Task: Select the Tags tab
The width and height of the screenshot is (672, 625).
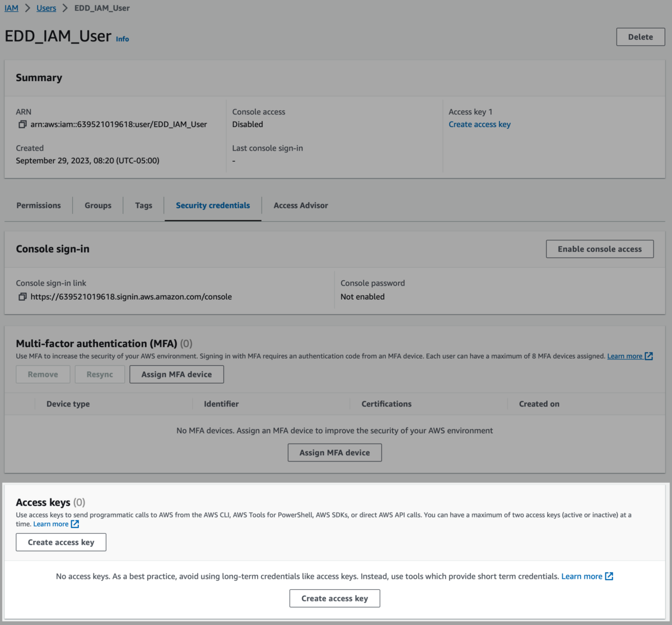Action: point(143,206)
